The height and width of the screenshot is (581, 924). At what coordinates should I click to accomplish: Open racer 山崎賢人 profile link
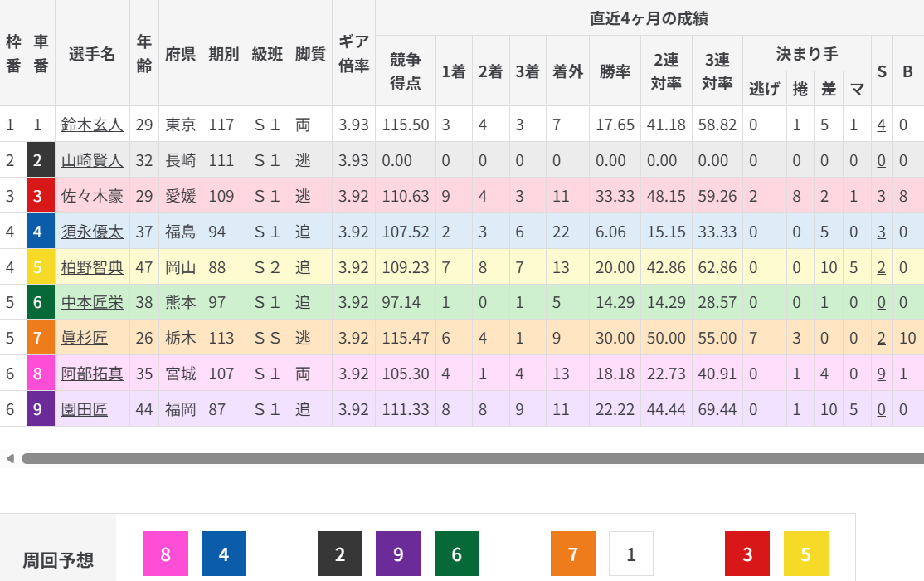(x=92, y=160)
